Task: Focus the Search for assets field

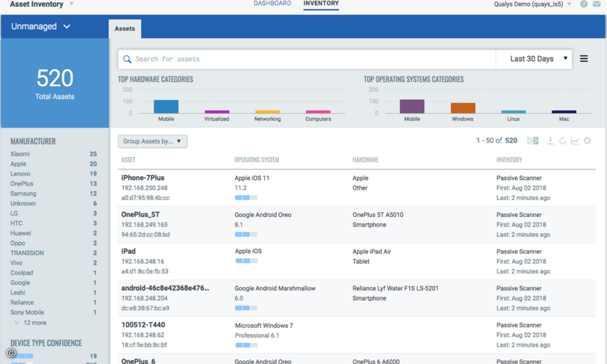Action: 307,59
